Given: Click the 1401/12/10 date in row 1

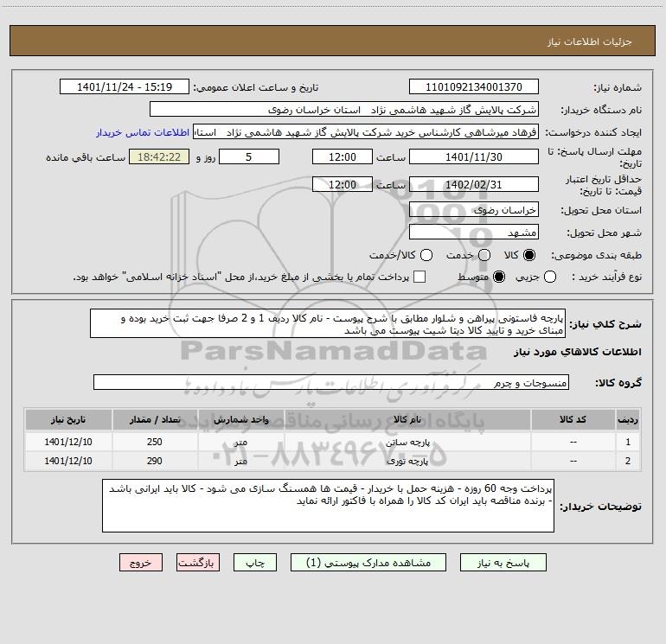Looking at the screenshot, I should pos(68,442).
